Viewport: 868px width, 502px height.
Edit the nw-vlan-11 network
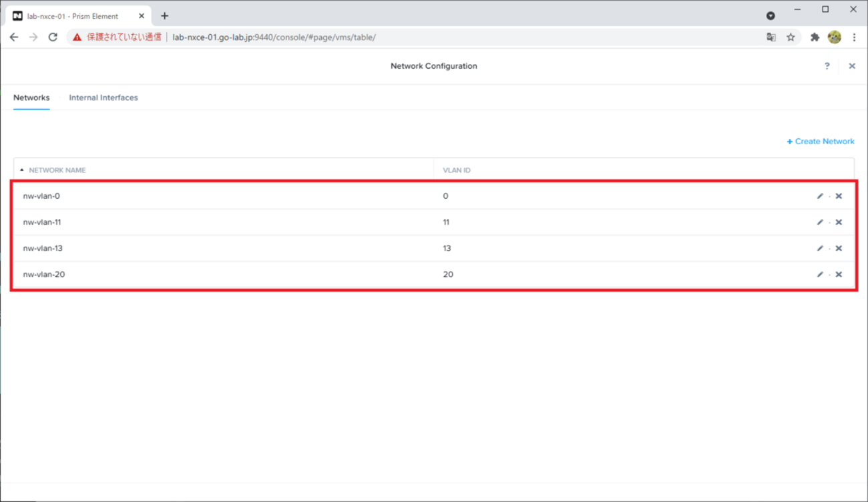tap(820, 222)
